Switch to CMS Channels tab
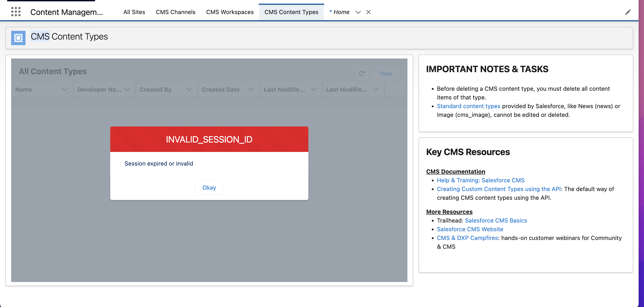Viewport: 644px width, 307px height. (x=176, y=12)
